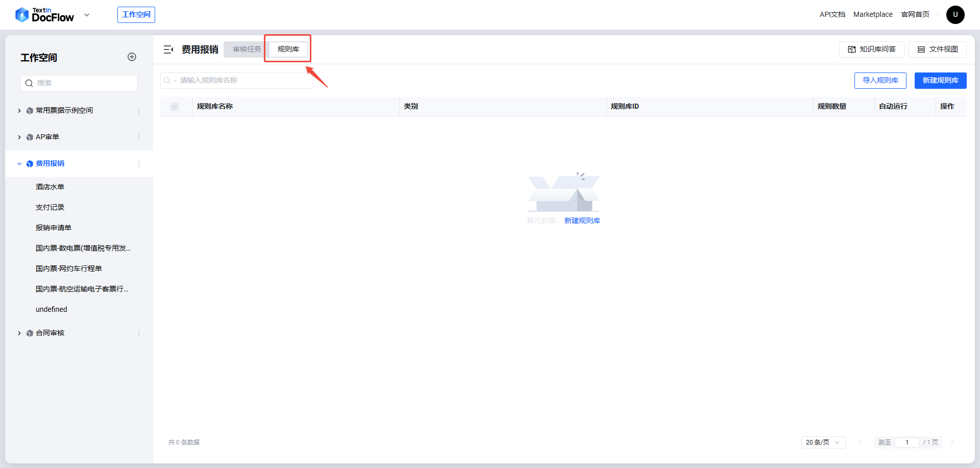
Task: Expand the 常用票据示例空间 tree node
Action: point(19,111)
